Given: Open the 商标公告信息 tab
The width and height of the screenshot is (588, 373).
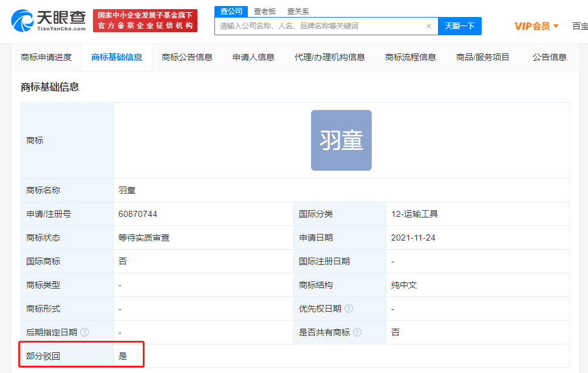Looking at the screenshot, I should (187, 57).
